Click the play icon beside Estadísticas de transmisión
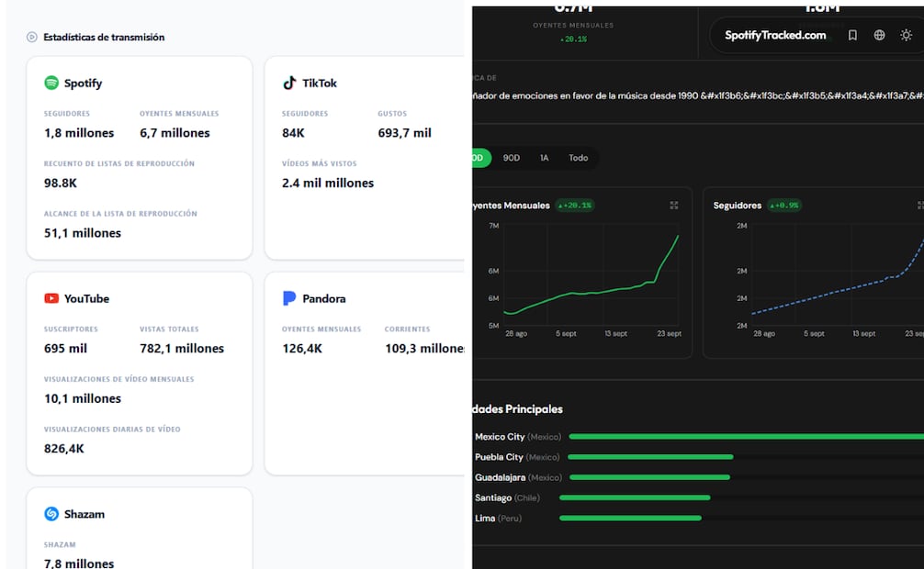Image resolution: width=924 pixels, height=569 pixels. tap(32, 37)
